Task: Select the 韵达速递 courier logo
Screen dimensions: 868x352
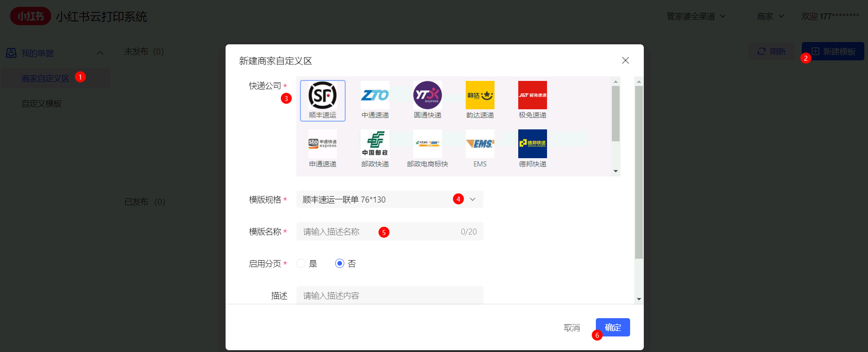Action: tap(480, 95)
